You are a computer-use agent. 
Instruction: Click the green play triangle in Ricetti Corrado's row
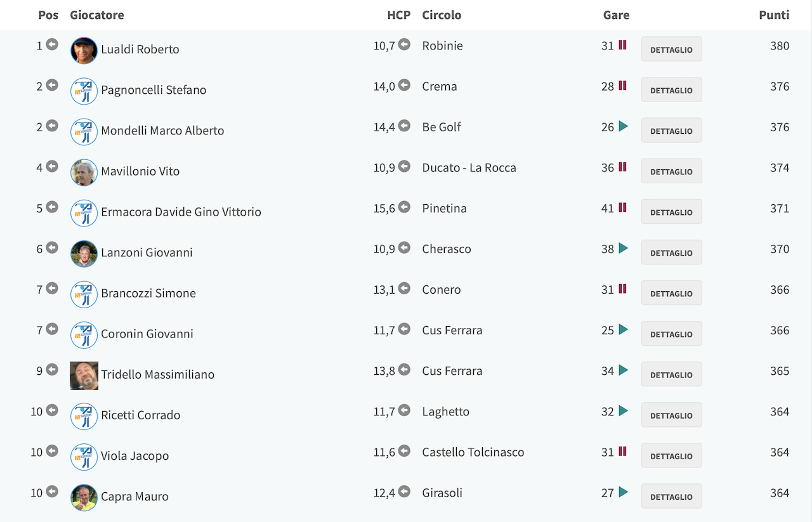point(624,411)
